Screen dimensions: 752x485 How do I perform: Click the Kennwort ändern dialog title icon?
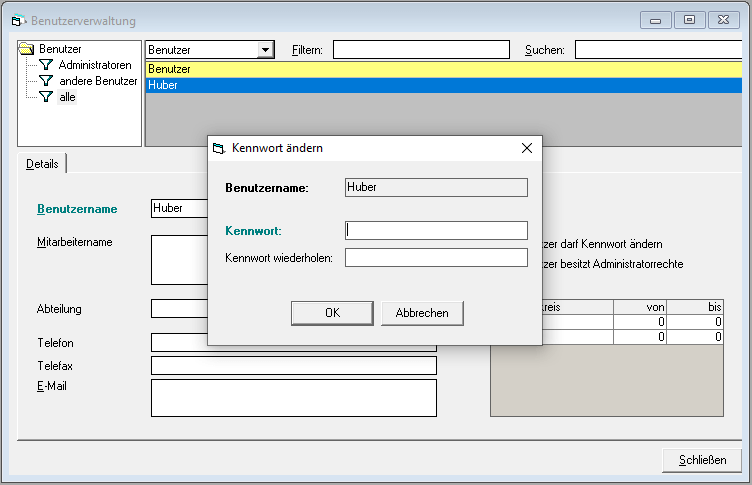point(219,148)
